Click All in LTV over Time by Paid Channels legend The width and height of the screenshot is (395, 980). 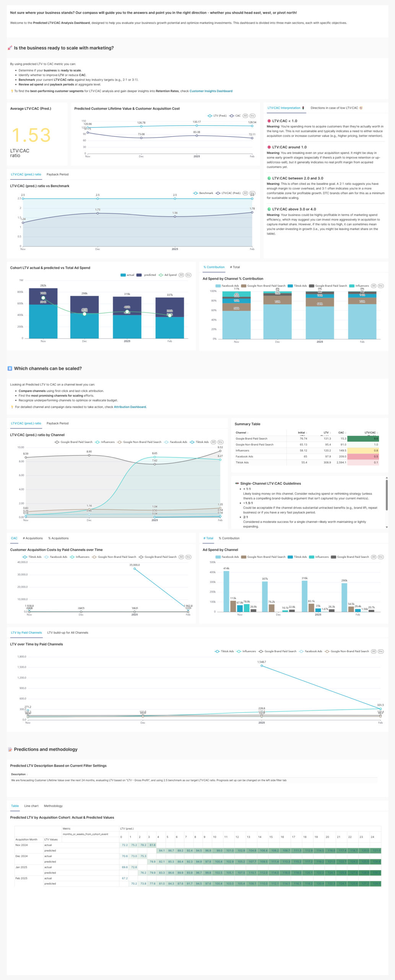coord(374,651)
